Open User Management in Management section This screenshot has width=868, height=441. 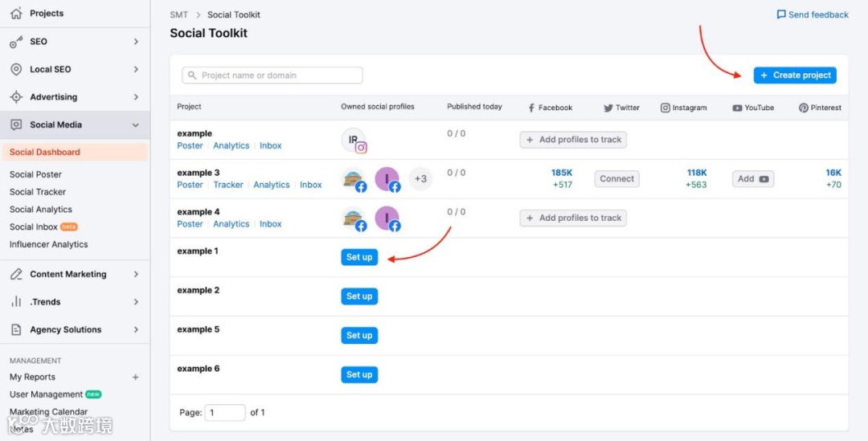tap(55, 394)
